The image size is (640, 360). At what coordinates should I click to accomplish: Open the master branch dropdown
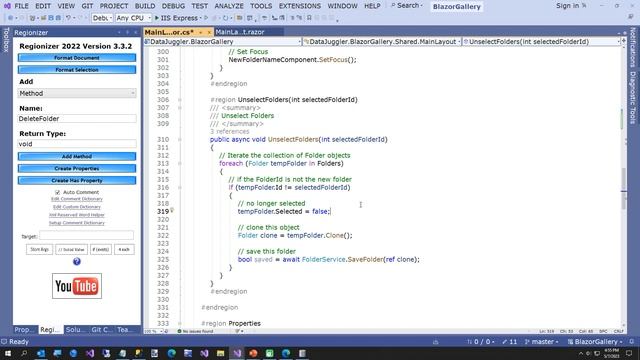pyautogui.click(x=542, y=342)
